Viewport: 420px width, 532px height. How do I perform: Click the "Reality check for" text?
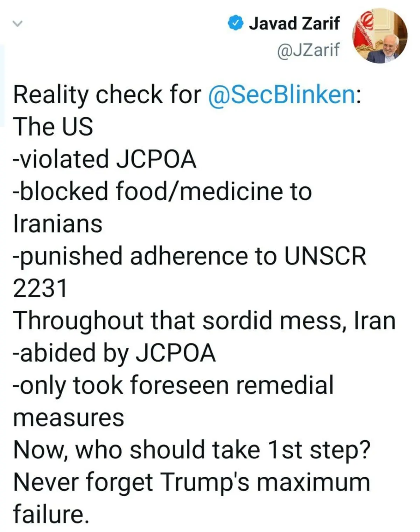107,95
